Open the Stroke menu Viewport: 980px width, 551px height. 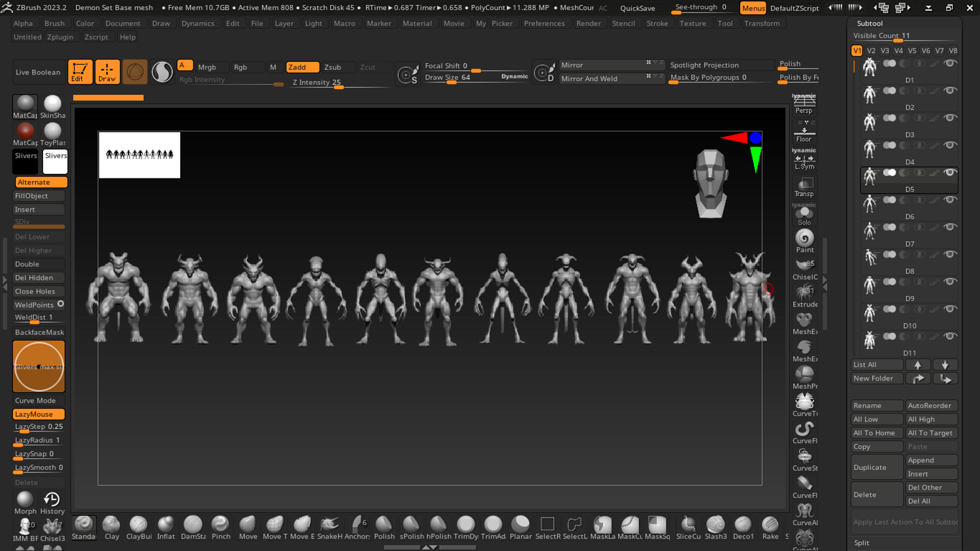point(657,24)
